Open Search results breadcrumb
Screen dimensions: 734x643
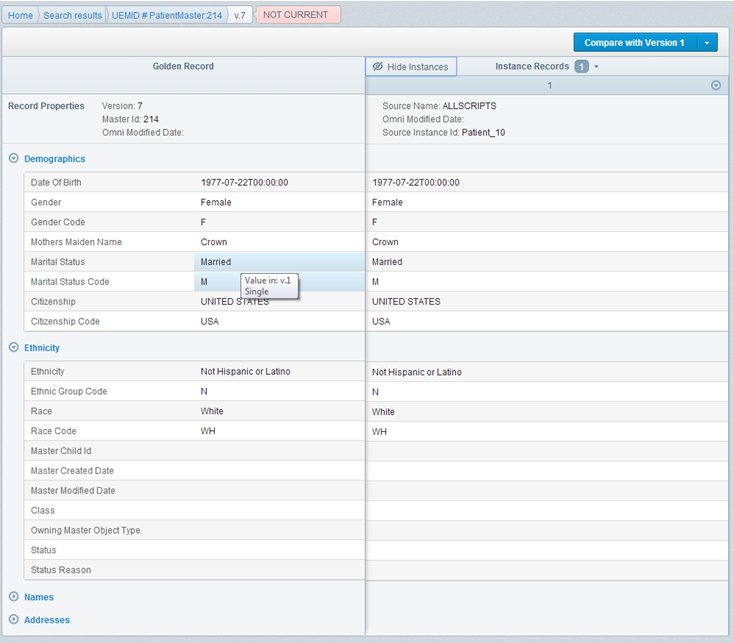(x=72, y=15)
